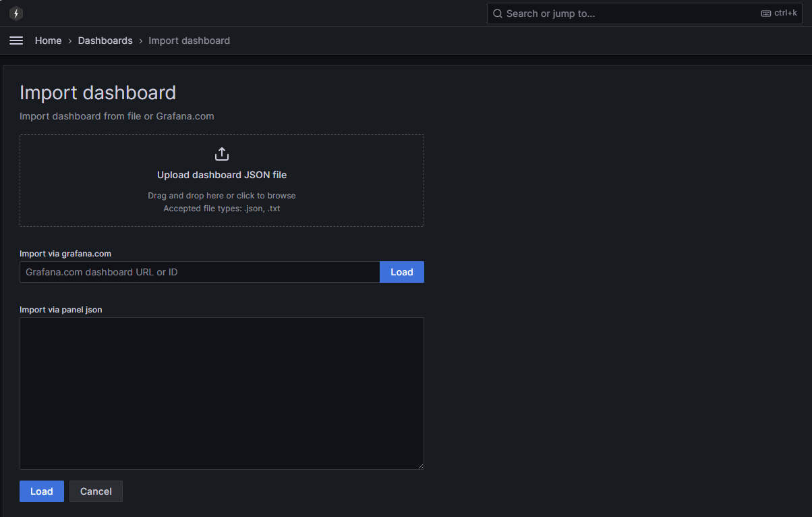Click the Load button beside Cancel
The height and width of the screenshot is (517, 812).
point(42,491)
